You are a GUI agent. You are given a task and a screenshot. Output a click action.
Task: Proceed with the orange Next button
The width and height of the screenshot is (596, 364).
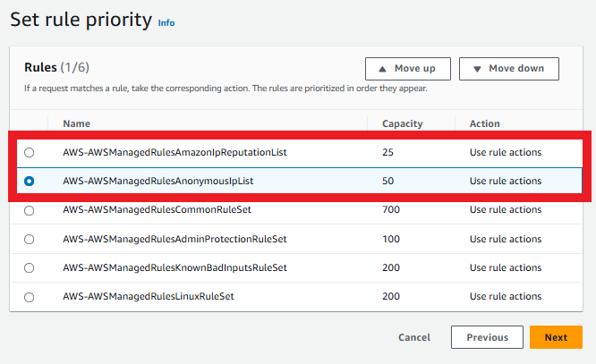[x=556, y=337]
